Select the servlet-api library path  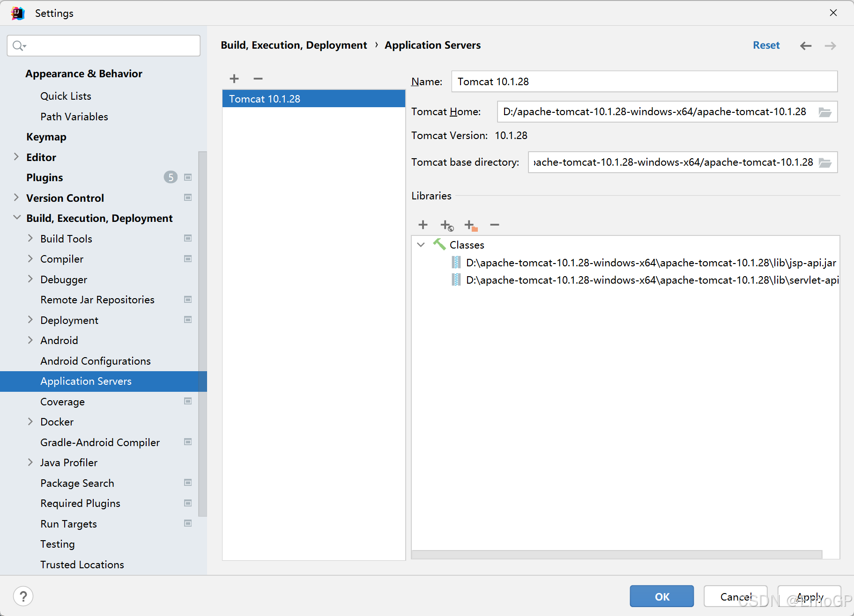[652, 280]
